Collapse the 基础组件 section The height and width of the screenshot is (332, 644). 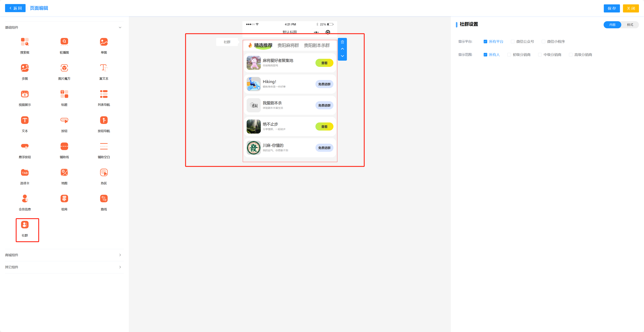(120, 28)
